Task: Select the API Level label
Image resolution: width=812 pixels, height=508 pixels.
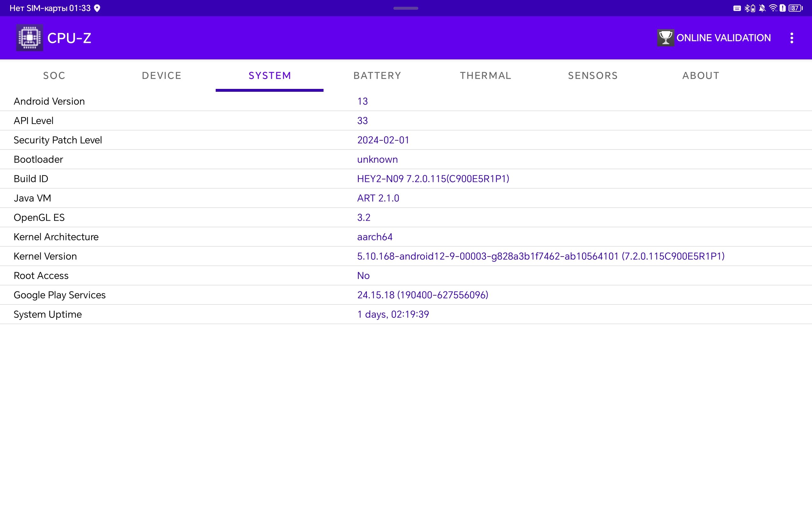Action: click(x=34, y=121)
